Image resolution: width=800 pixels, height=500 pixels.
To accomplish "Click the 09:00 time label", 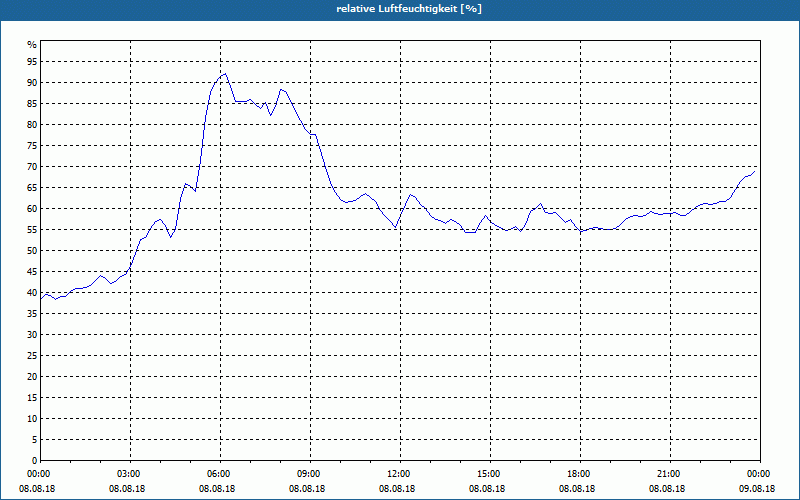I will click(x=310, y=474).
